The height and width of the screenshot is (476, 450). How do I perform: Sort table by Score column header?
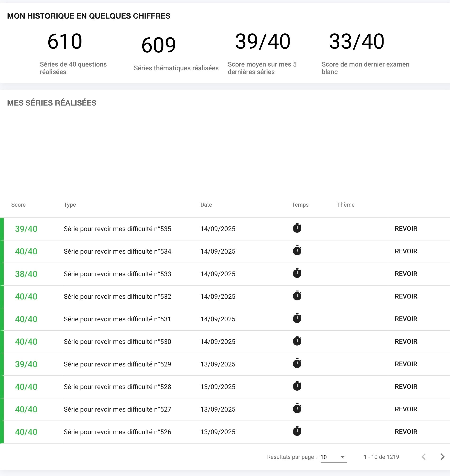[x=19, y=205]
